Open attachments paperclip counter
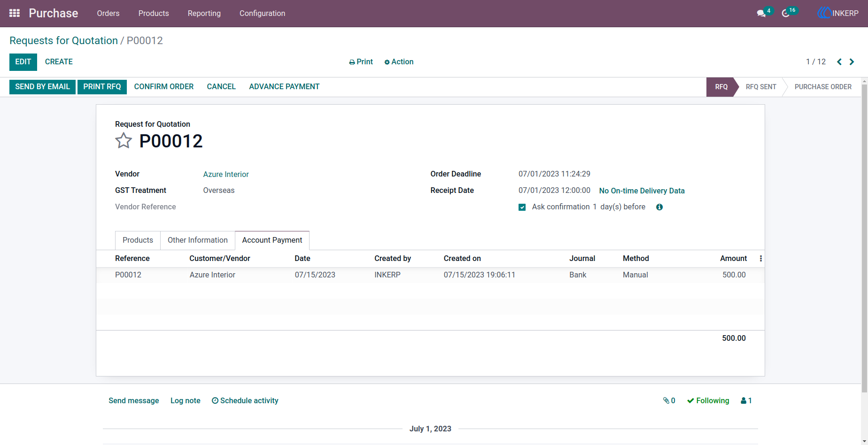The height and width of the screenshot is (445, 868). point(669,401)
